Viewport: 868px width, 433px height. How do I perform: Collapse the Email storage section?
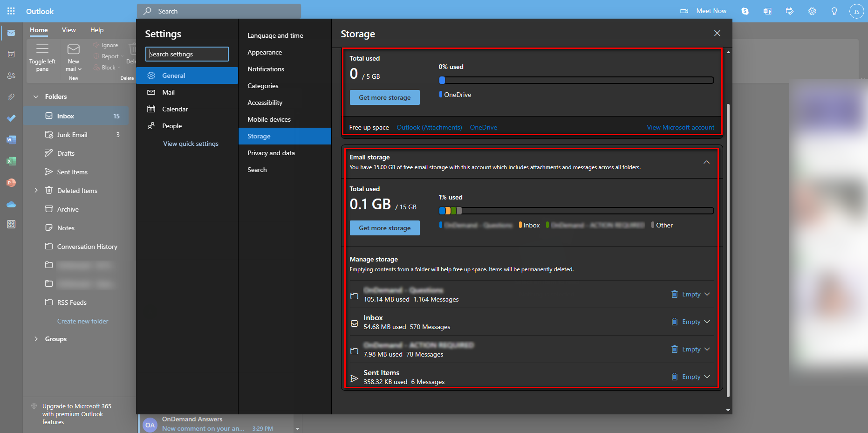pyautogui.click(x=706, y=162)
